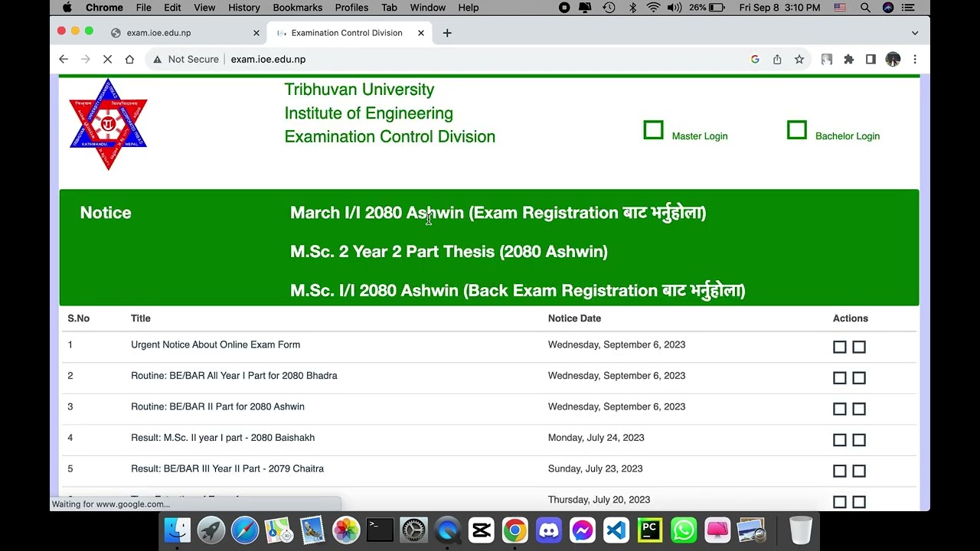
Task: Open a new Chrome tab
Action: (447, 33)
